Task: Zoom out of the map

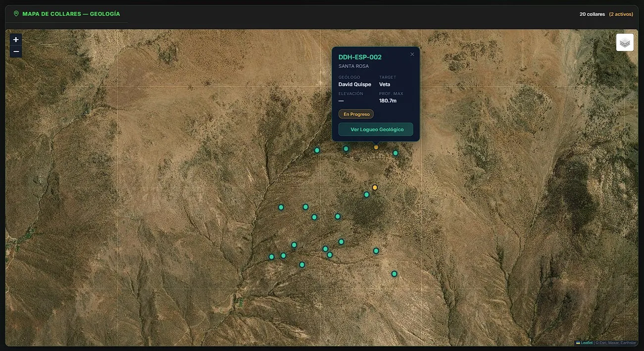Action: pos(16,51)
